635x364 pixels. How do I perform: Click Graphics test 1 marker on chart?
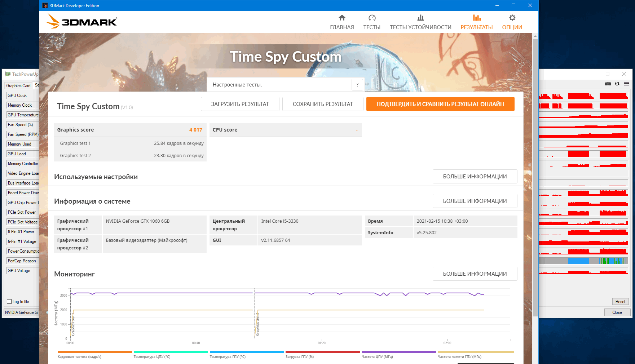(73, 324)
